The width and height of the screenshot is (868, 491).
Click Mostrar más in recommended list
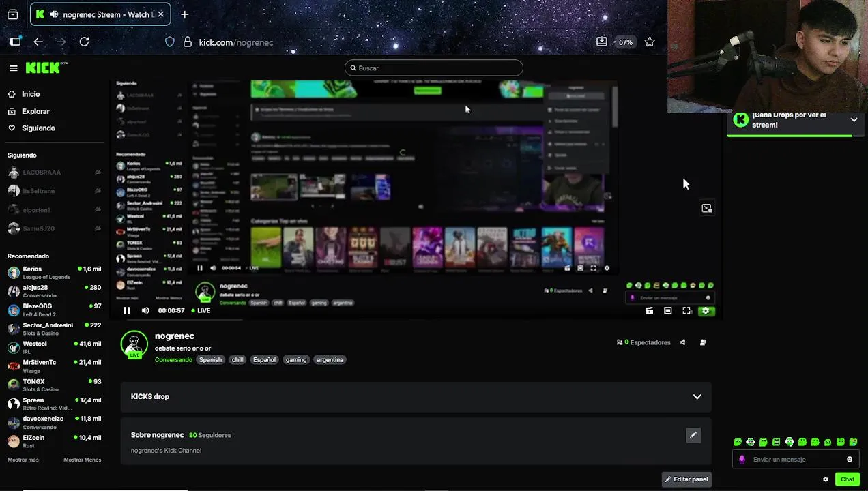[23, 460]
